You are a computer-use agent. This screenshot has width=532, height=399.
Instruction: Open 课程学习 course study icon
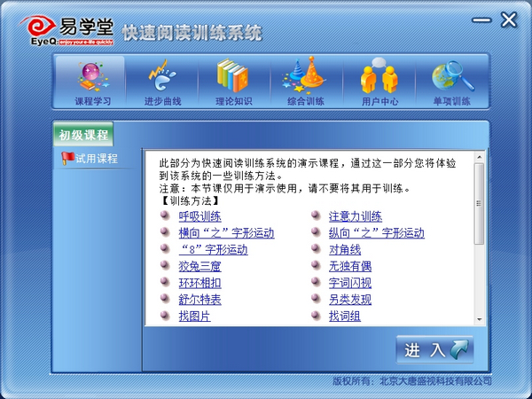[92, 82]
